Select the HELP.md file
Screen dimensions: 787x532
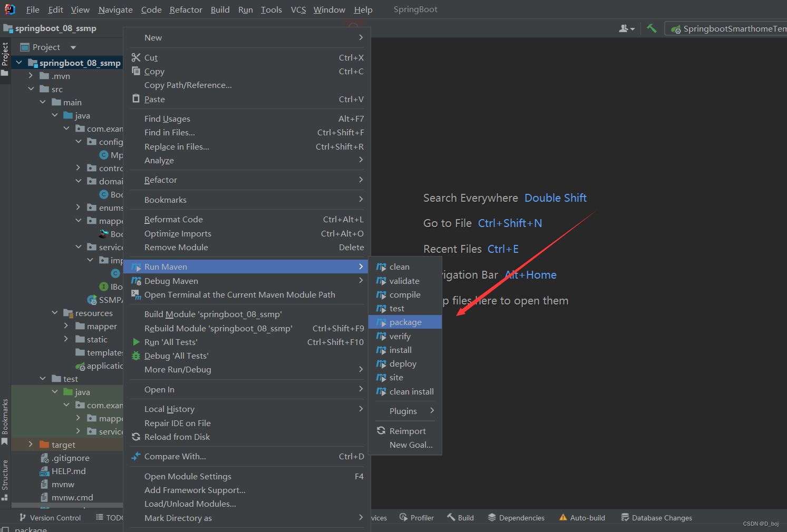tap(69, 471)
